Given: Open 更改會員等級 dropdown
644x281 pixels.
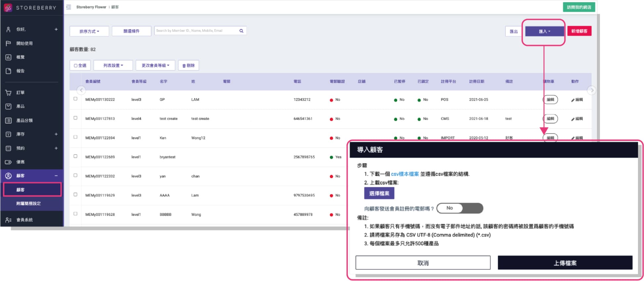Looking at the screenshot, I should [x=156, y=65].
